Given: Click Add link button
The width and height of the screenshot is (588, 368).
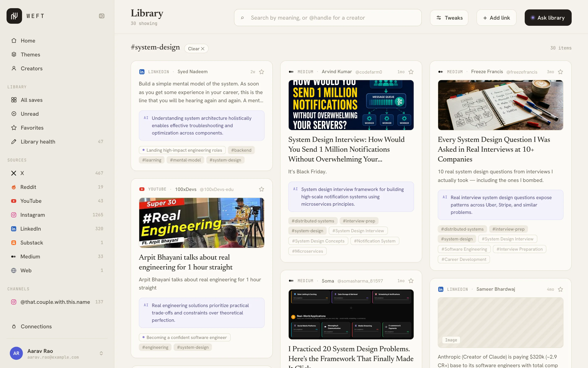Looking at the screenshot, I should (x=496, y=18).
